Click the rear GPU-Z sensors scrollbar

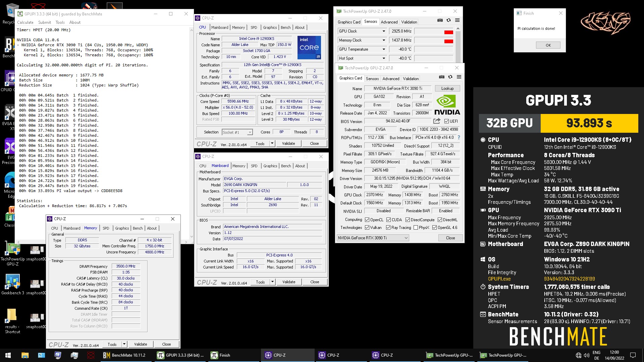click(458, 44)
